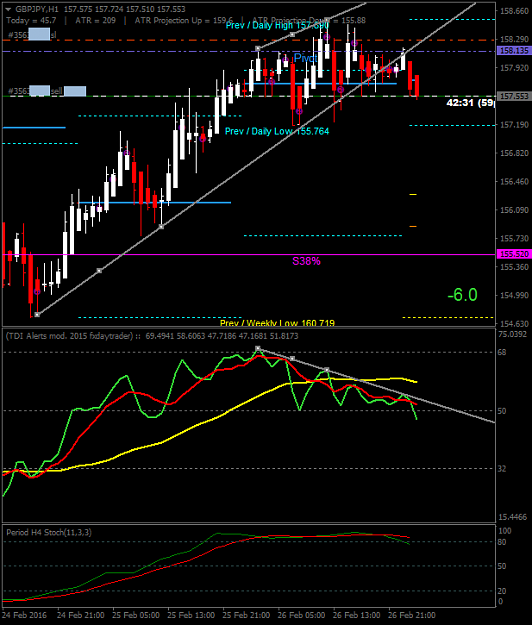The height and width of the screenshot is (625, 532).
Task: Click the 156.820 price axis value
Action: pos(514,153)
